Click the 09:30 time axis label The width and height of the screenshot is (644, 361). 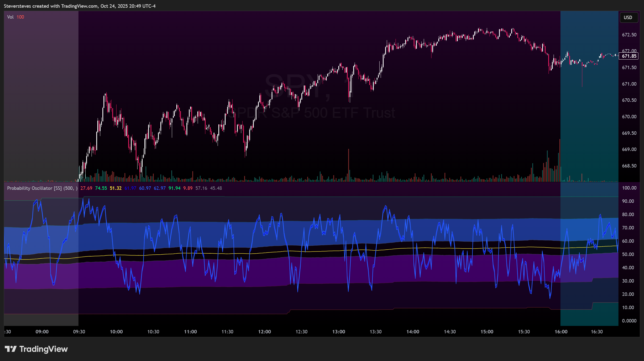tap(79, 332)
